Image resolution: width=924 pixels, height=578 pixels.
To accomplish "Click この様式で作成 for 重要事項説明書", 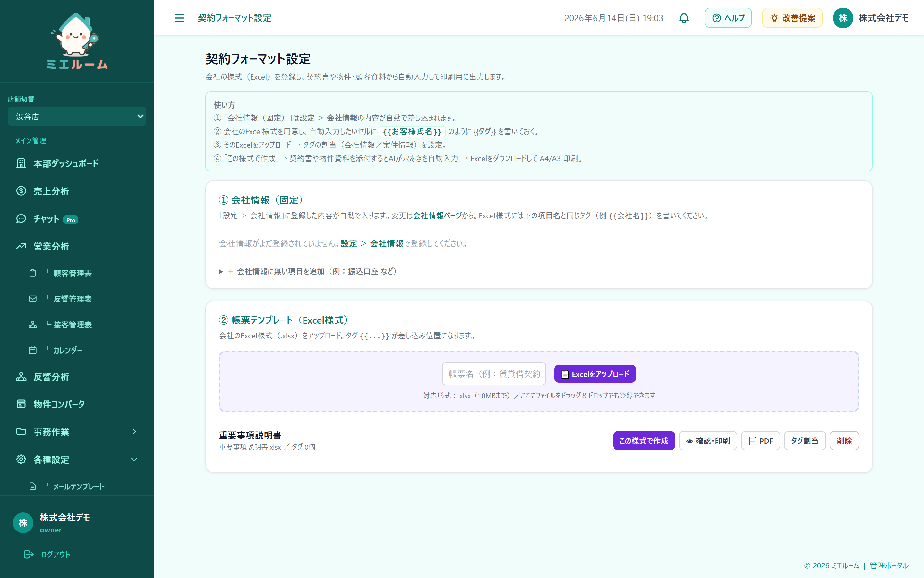I will 644,441.
